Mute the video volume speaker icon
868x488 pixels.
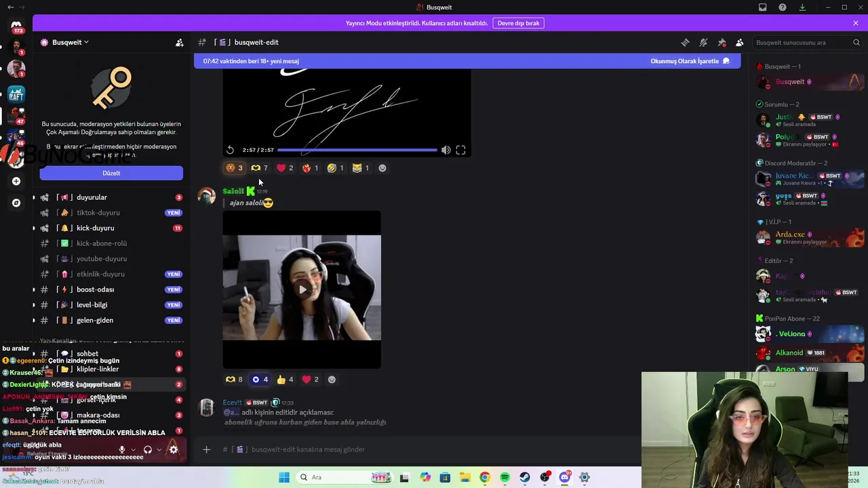pos(446,150)
